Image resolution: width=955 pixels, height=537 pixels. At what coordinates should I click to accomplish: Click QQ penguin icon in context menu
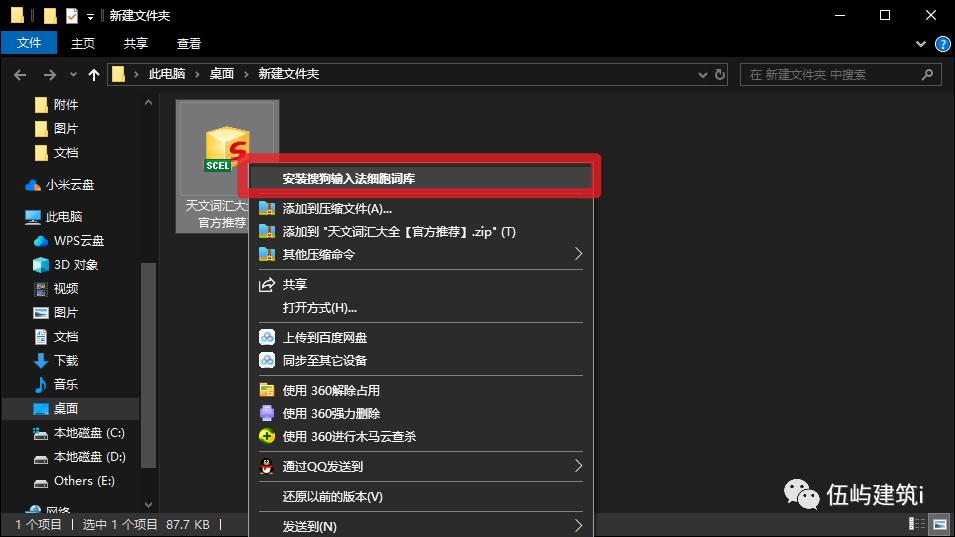267,466
